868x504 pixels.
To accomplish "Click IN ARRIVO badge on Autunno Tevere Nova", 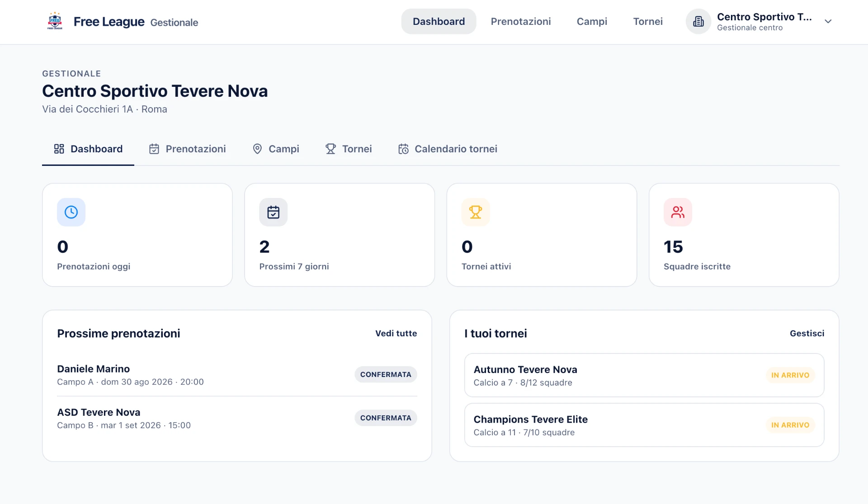I will click(790, 375).
